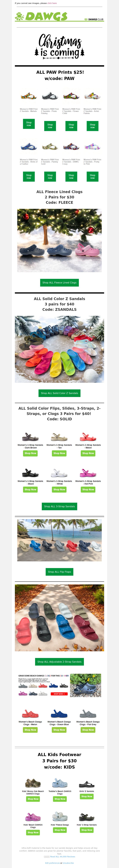
Task: Click Shop ALL Flip Flops button
Action: 59,571
